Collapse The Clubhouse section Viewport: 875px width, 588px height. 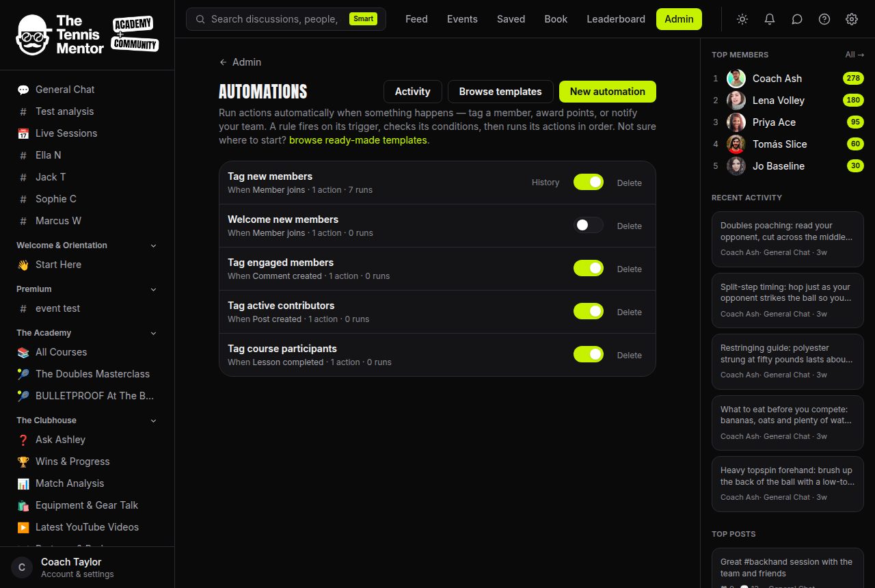[153, 420]
